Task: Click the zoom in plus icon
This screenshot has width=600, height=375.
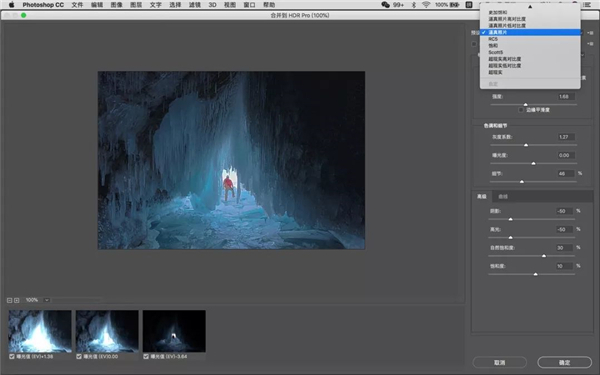Action: click(16, 300)
